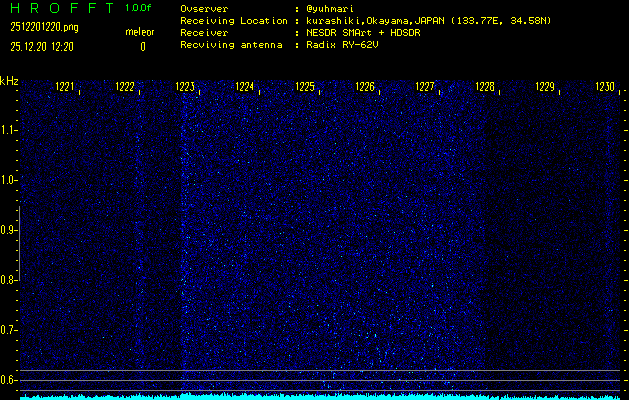629x400 pixels.
Task: Click the gray vertical bar by 0.9 kHz
Action: [20, 244]
